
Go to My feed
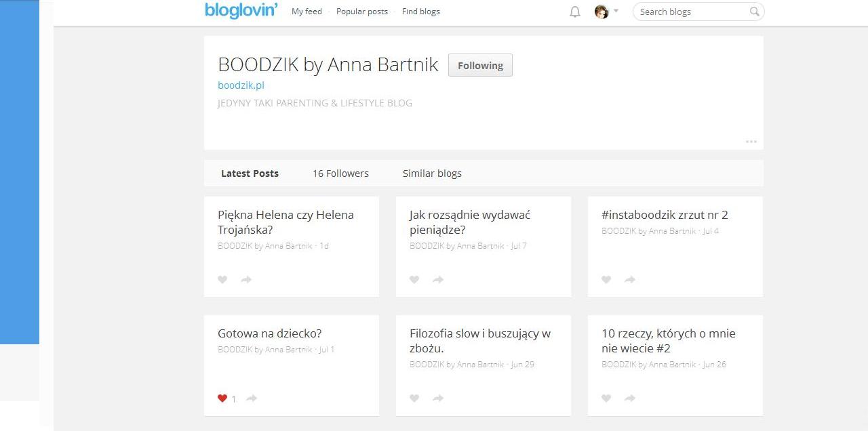click(307, 12)
